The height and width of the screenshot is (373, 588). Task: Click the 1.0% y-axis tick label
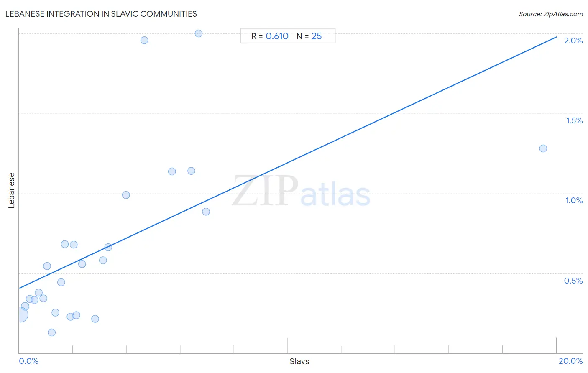[x=574, y=200]
